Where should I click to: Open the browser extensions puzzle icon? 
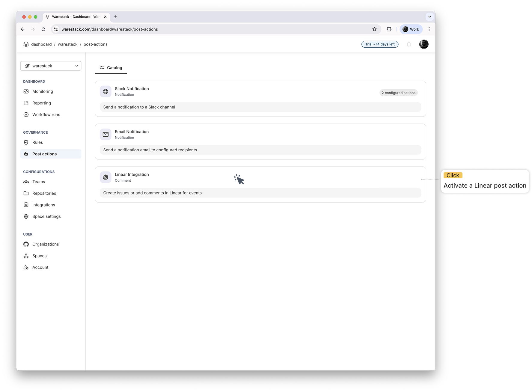(389, 29)
